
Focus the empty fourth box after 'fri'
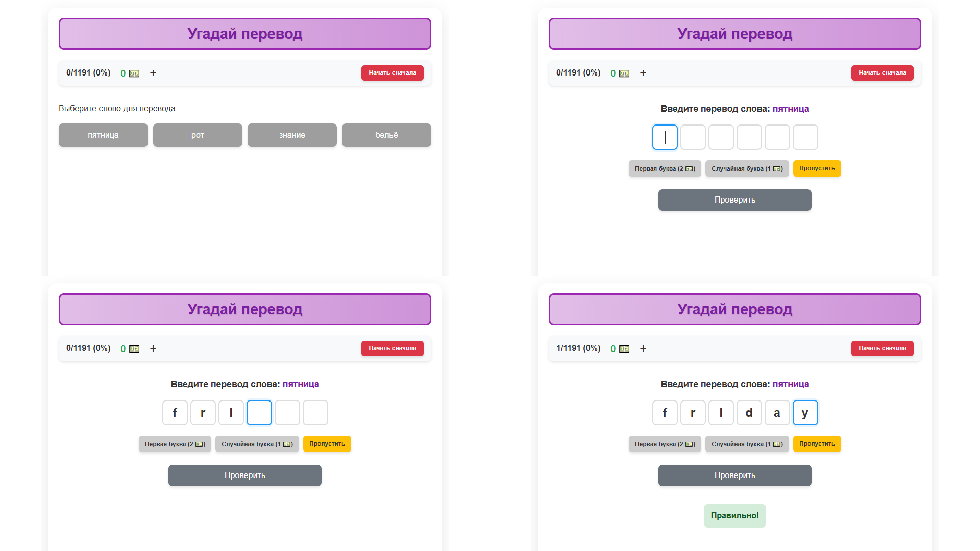(x=259, y=413)
